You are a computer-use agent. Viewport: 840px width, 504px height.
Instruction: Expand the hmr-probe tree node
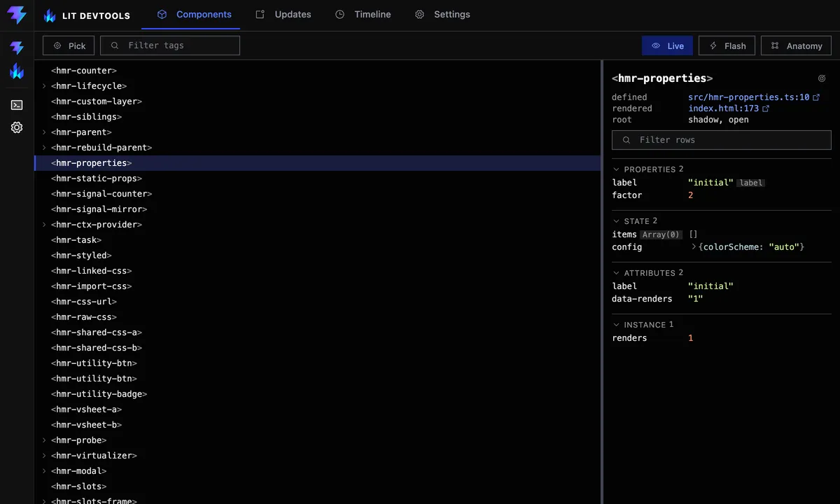coord(44,440)
